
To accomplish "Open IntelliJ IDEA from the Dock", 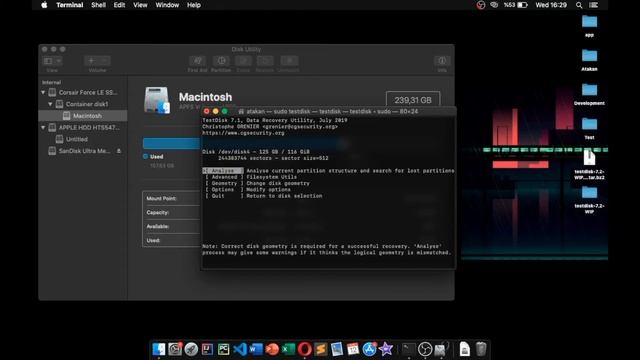I will 207,349.
